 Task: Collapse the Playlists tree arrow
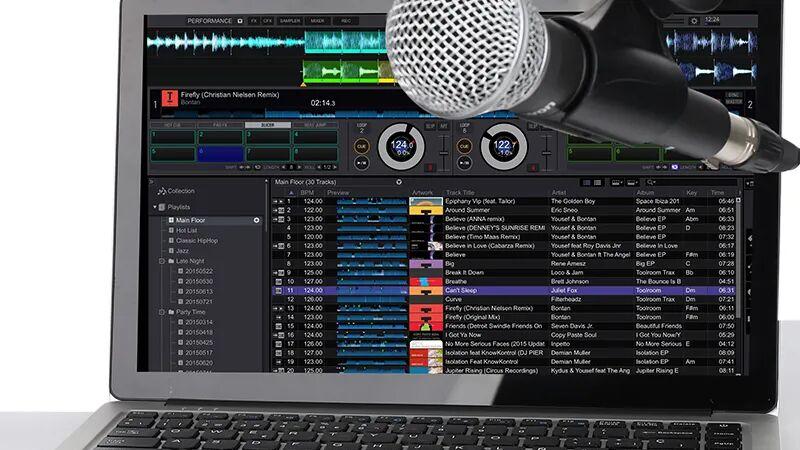[155, 207]
